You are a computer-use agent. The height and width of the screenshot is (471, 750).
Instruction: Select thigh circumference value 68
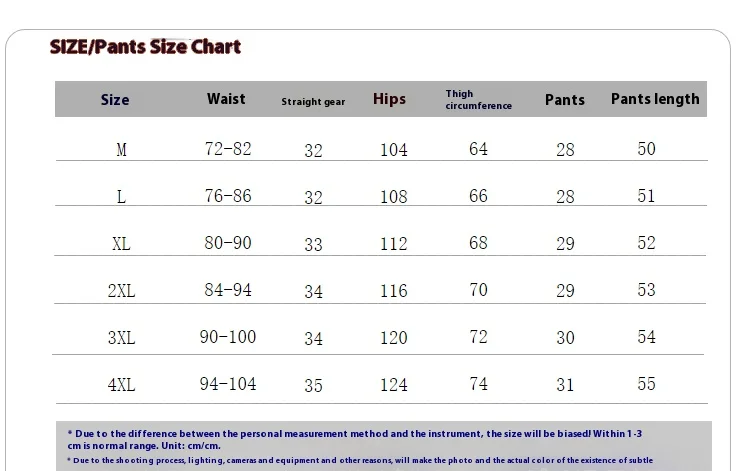point(478,243)
